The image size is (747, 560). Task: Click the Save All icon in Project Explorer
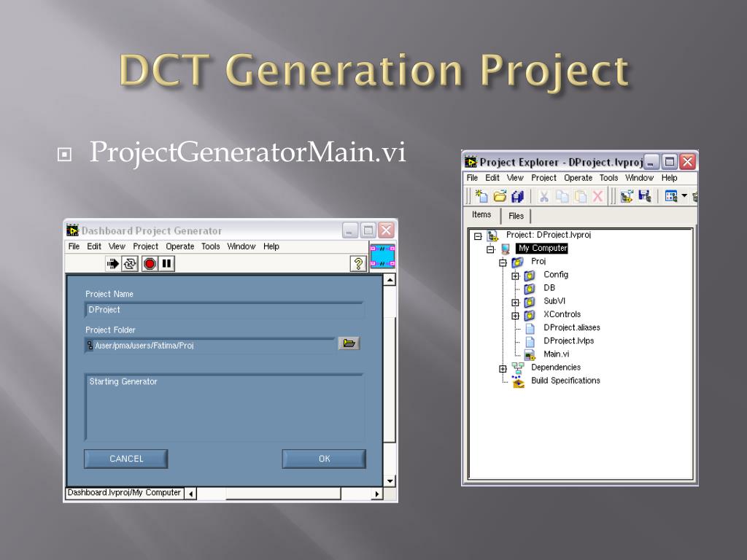[x=517, y=195]
